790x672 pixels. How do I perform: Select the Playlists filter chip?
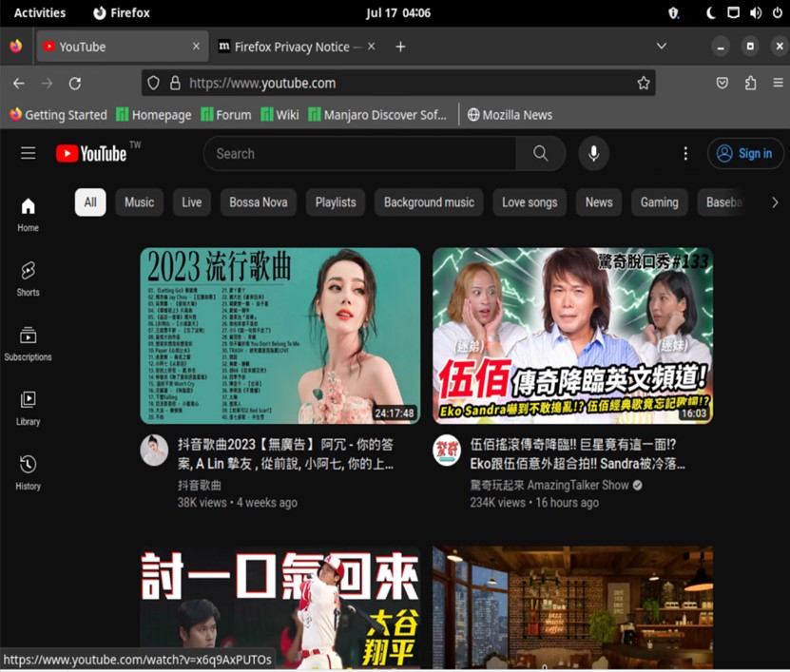(x=336, y=202)
